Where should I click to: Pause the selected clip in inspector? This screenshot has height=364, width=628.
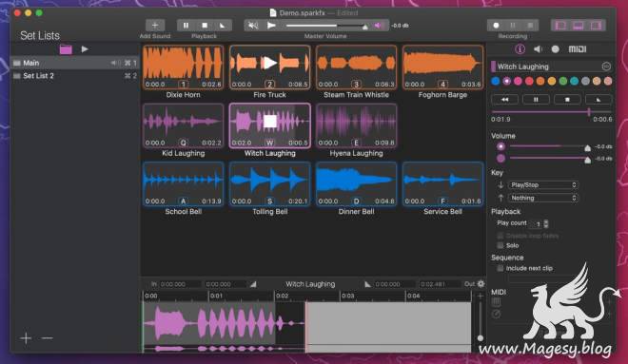point(536,99)
